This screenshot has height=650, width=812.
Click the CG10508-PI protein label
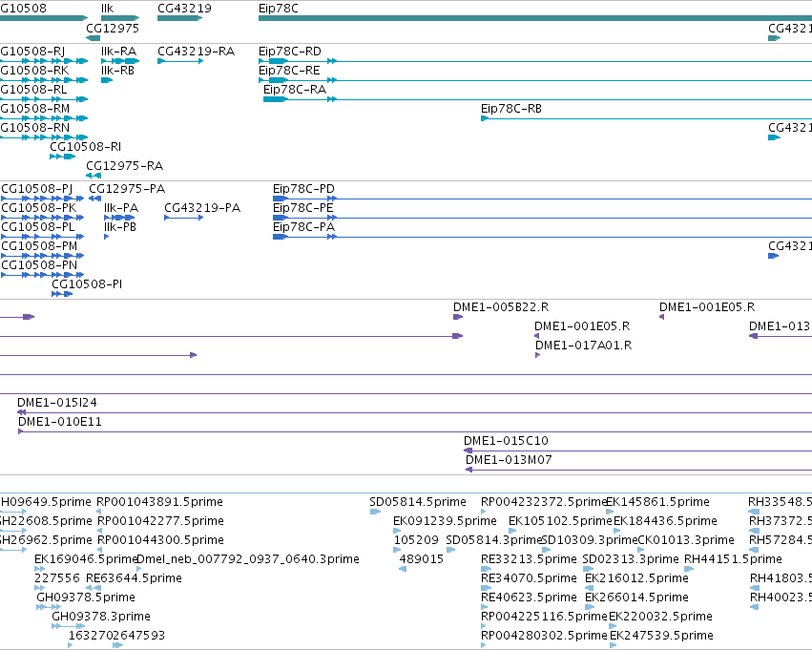pyautogui.click(x=87, y=283)
